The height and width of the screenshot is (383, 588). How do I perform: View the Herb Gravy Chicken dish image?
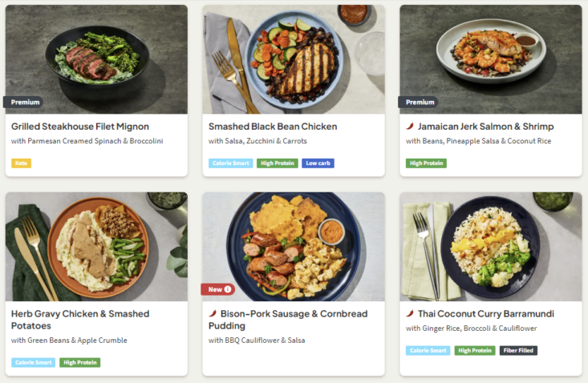[x=96, y=244]
